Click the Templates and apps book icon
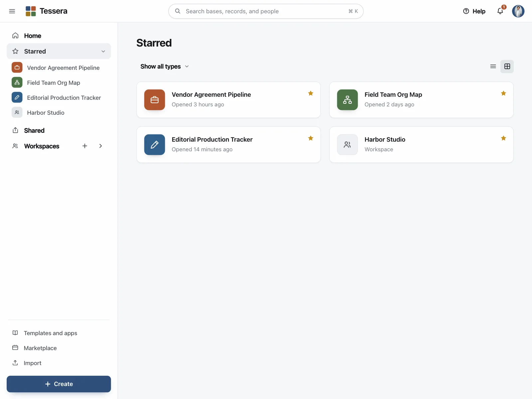532x399 pixels. point(15,333)
